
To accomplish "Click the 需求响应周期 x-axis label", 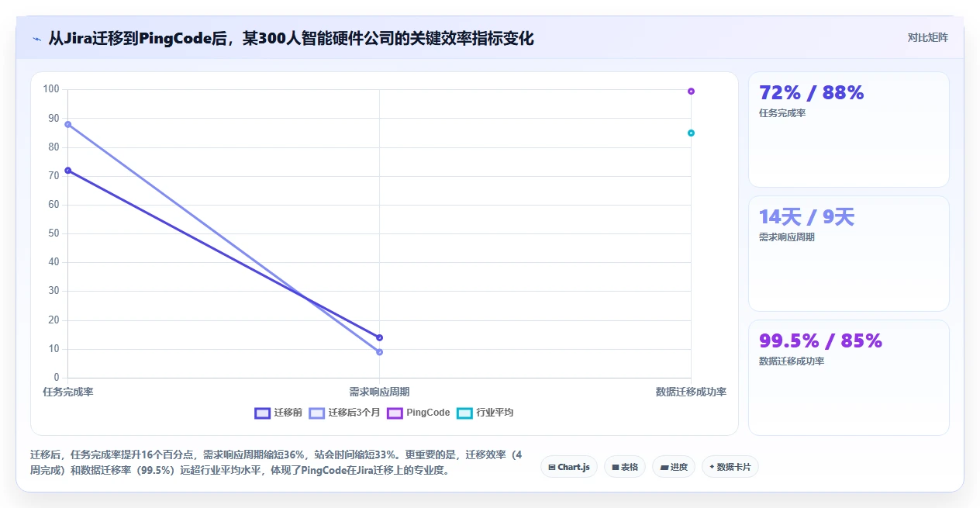I will click(x=379, y=392).
